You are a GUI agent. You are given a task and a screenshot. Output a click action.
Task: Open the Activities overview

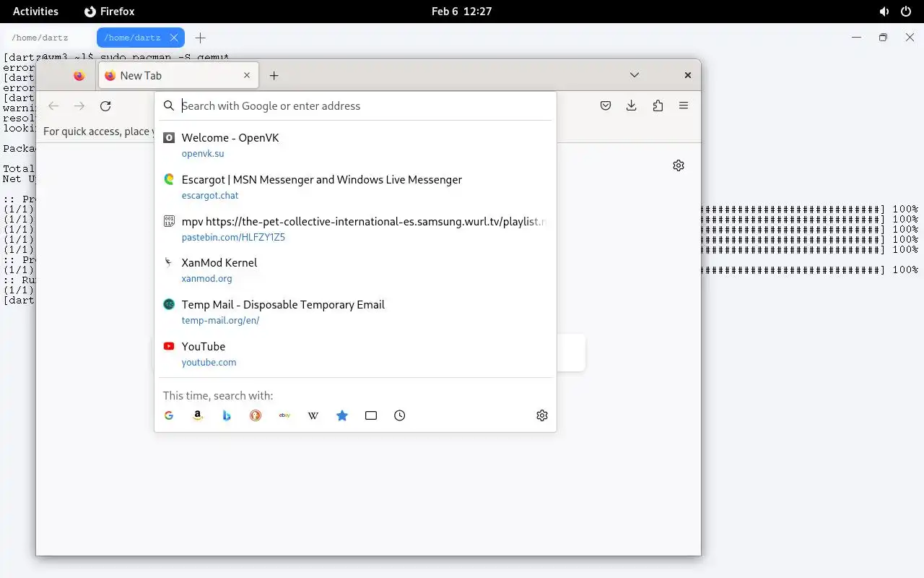click(35, 12)
